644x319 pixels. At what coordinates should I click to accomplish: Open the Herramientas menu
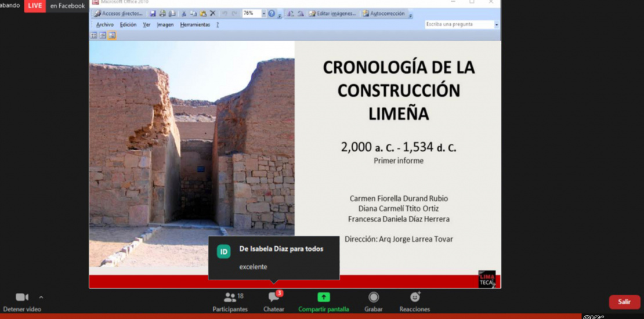pos(195,24)
